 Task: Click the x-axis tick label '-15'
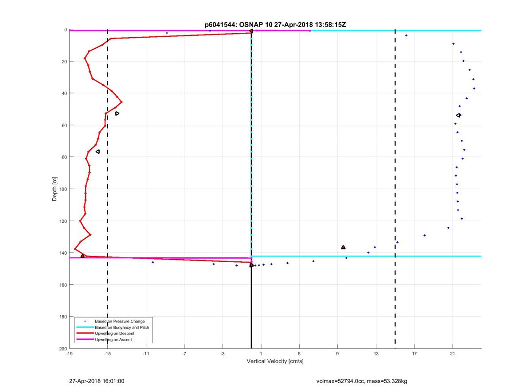107,354
